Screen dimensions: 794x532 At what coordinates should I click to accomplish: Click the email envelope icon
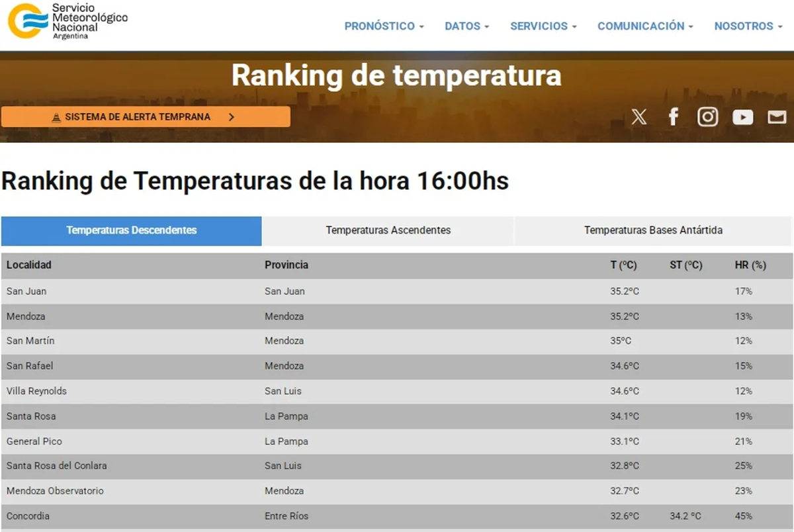tap(777, 117)
